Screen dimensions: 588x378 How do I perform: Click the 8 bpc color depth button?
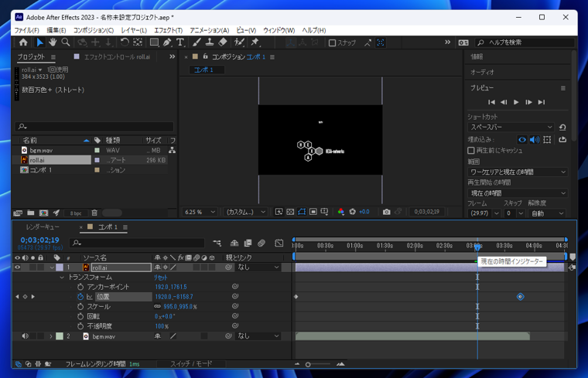pyautogui.click(x=76, y=213)
